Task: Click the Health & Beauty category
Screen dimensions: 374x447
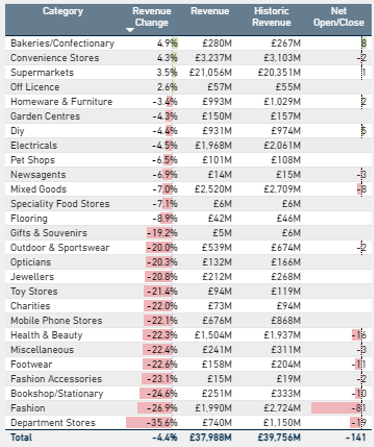Action: [46, 335]
